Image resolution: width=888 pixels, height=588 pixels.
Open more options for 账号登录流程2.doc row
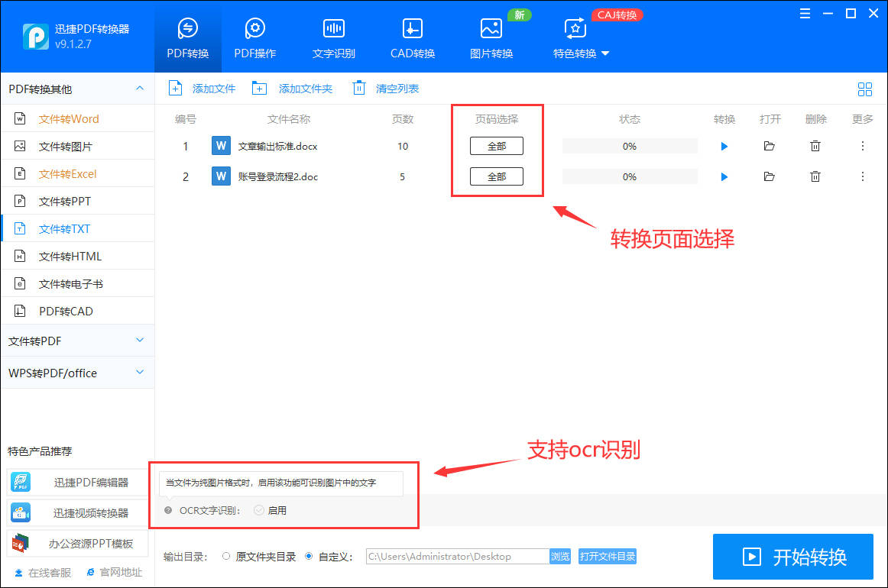click(863, 177)
